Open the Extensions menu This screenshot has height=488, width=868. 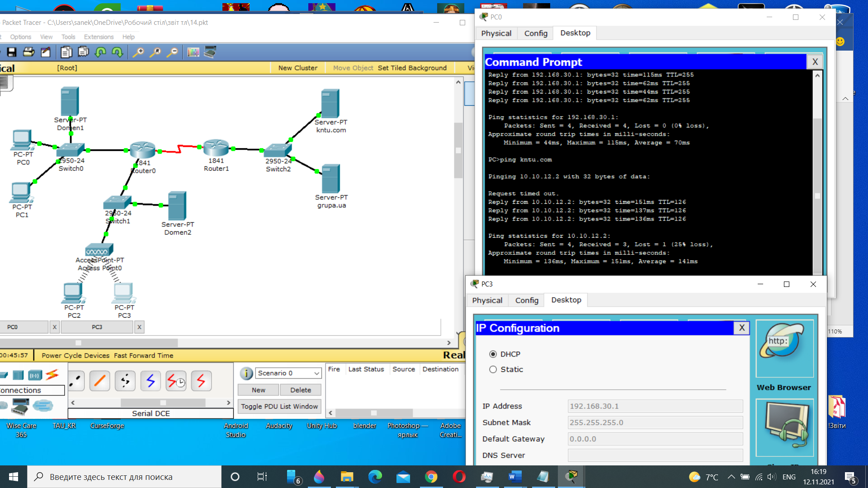[99, 37]
